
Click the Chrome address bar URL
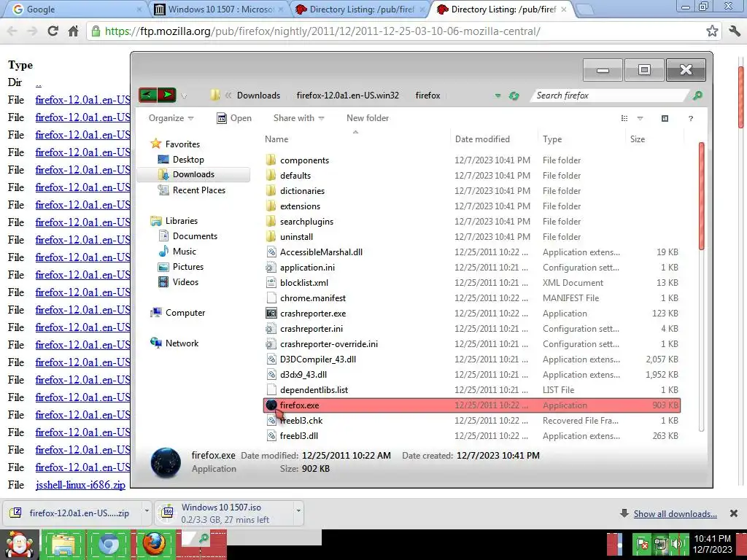(x=322, y=31)
